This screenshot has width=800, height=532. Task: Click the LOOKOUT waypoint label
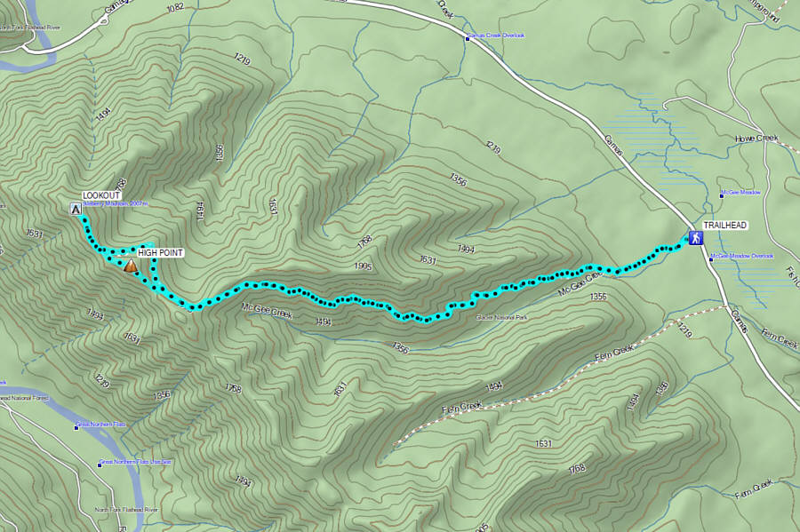coord(101,195)
